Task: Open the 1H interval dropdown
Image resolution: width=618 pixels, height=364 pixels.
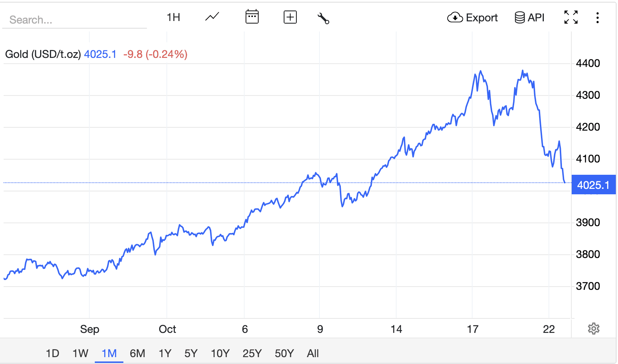Action: (x=173, y=17)
